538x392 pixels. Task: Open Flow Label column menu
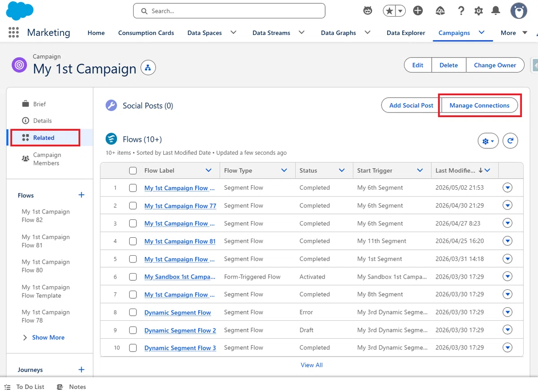pos(208,170)
